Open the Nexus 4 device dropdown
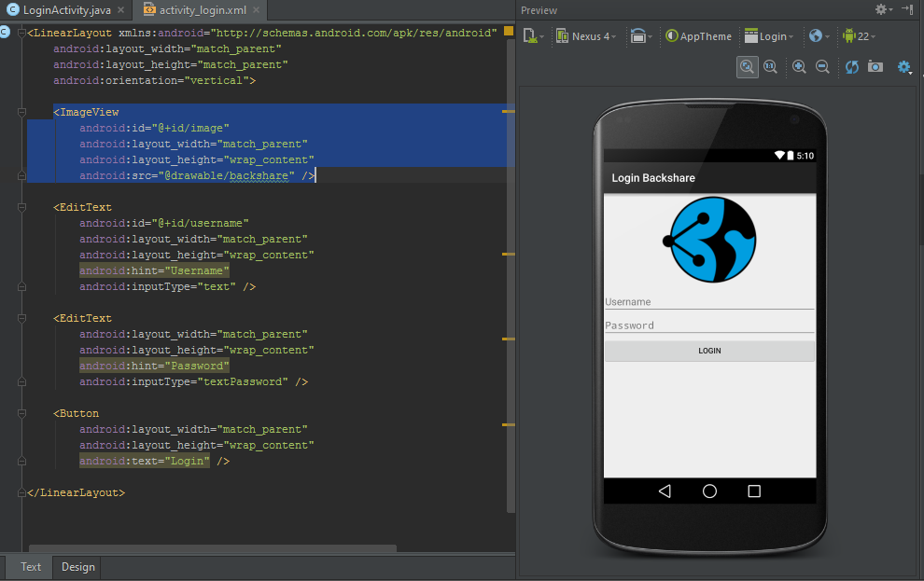Viewport: 924px width, 581px height. (585, 35)
